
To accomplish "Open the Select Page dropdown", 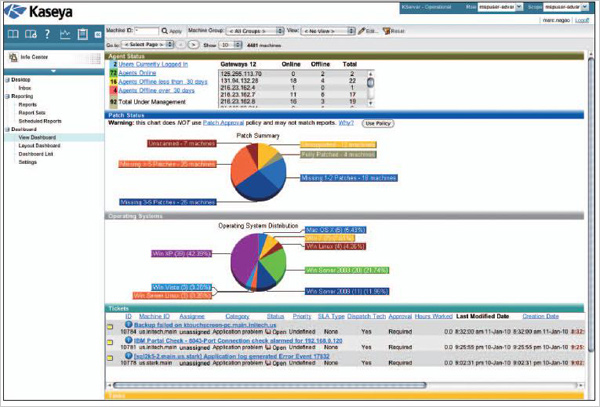I will [147, 45].
